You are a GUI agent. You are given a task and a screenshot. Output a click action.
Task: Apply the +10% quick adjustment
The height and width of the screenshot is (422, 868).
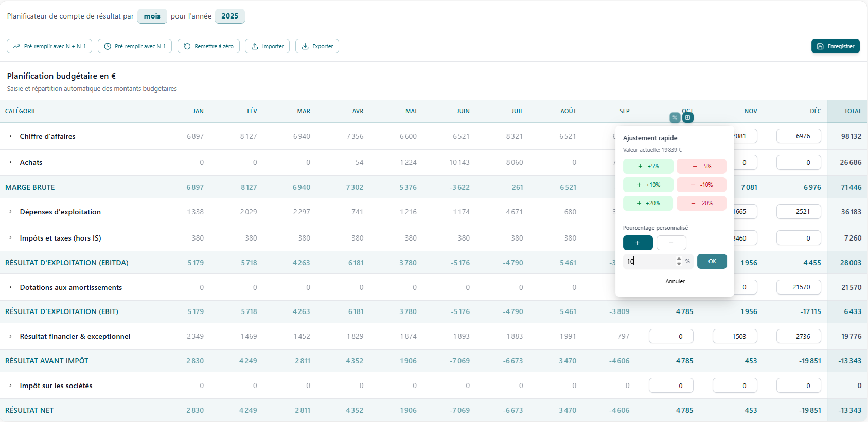(x=648, y=185)
